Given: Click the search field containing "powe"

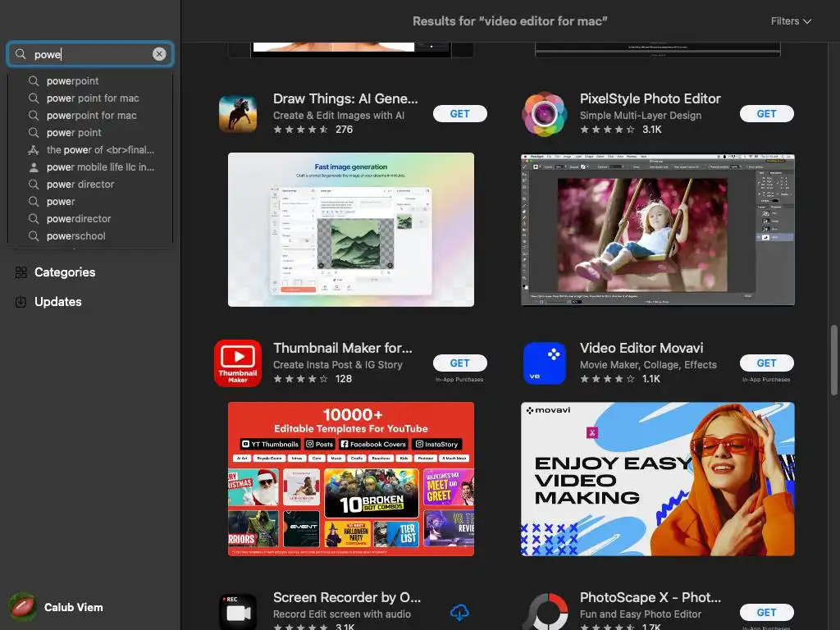Looking at the screenshot, I should click(x=90, y=54).
